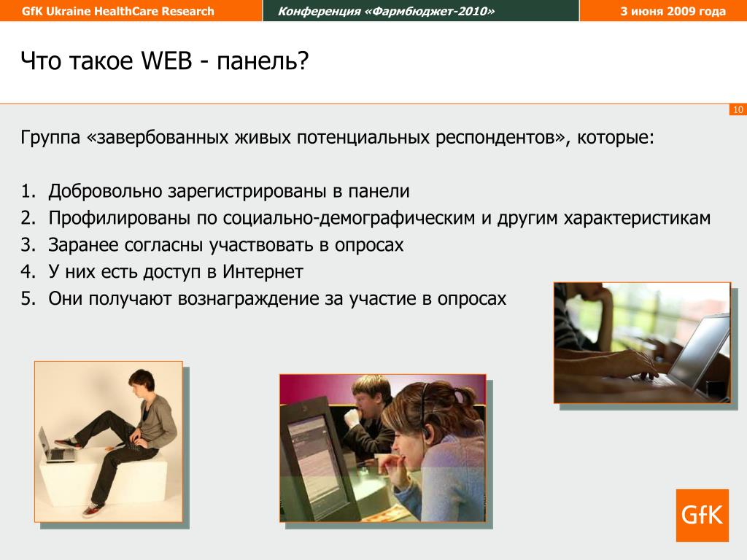Viewport: 747px width, 560px height.
Task: Click list item 'У них есть доступ в Интернет'
Action: tap(162, 271)
